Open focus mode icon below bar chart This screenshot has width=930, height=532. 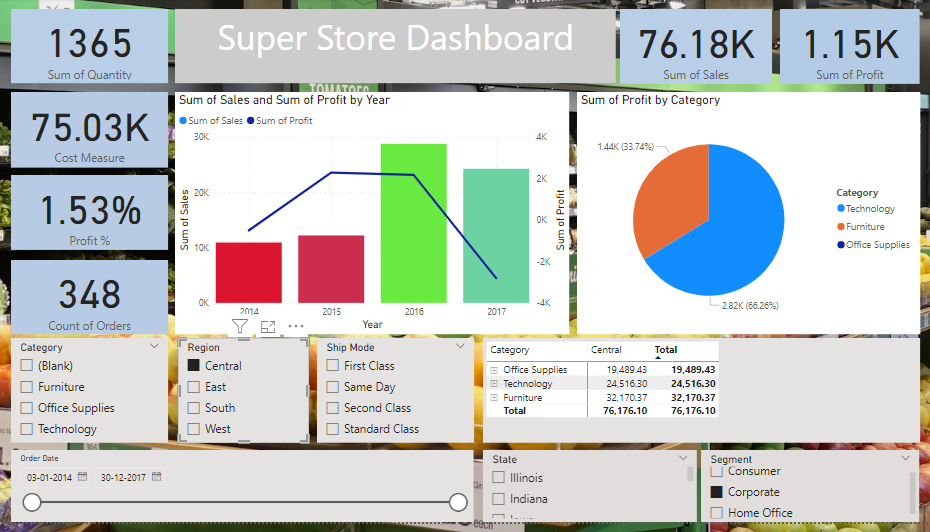268,326
